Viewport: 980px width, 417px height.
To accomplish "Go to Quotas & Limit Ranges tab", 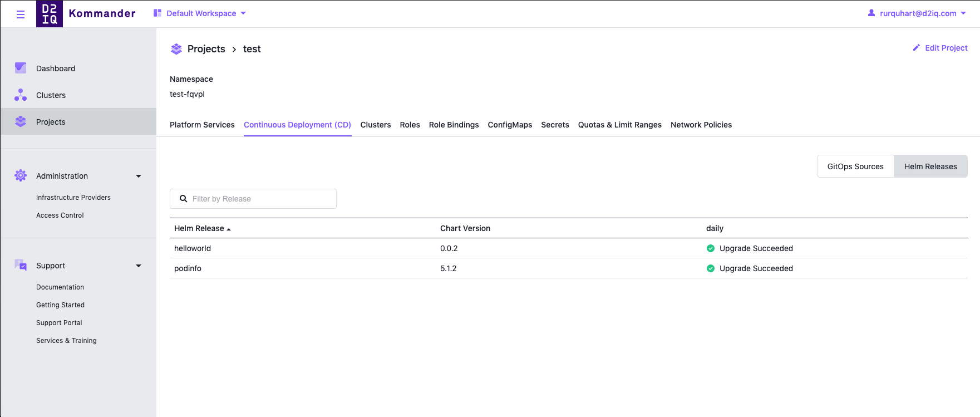I will point(620,125).
